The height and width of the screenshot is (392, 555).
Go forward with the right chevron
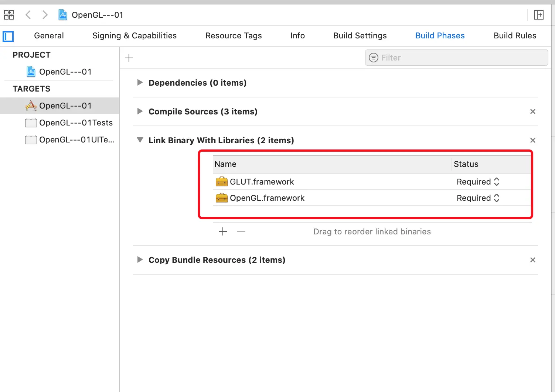(x=45, y=15)
